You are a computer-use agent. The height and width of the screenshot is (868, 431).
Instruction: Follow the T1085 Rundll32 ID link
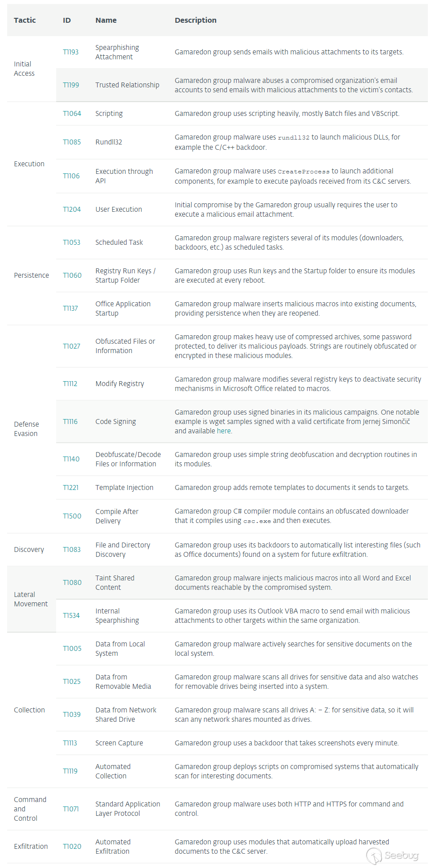72,142
